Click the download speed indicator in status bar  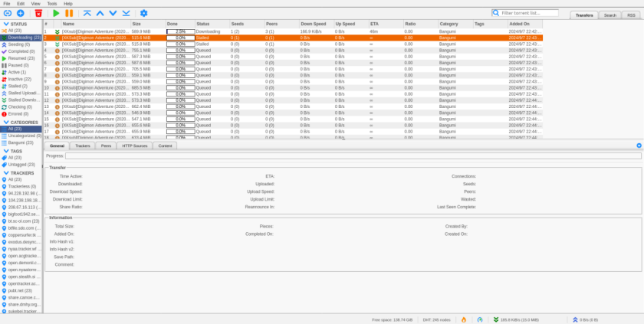(x=516, y=319)
